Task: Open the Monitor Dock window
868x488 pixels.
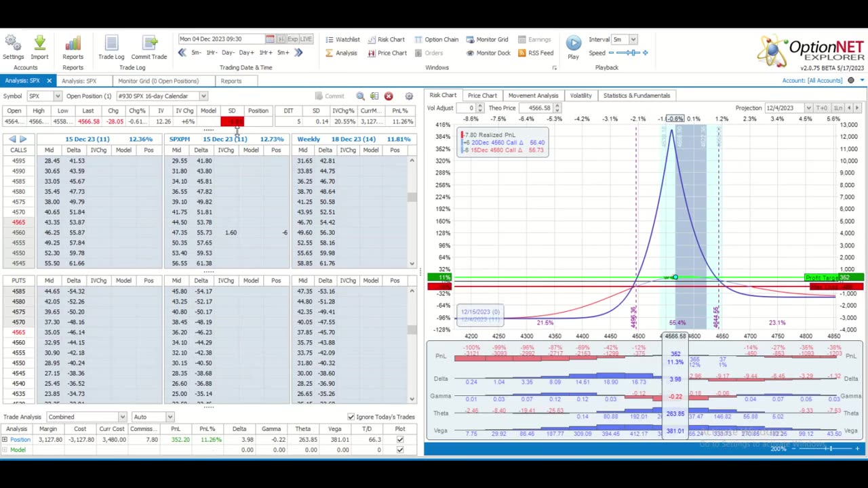Action: tap(488, 54)
